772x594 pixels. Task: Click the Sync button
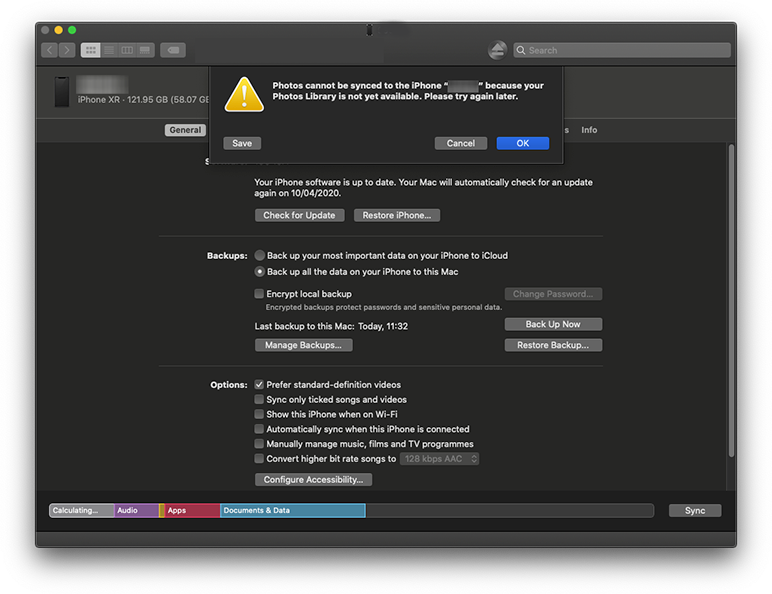click(x=695, y=510)
